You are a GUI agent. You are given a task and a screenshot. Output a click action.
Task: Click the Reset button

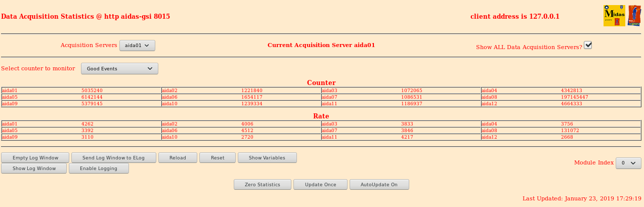[218, 158]
